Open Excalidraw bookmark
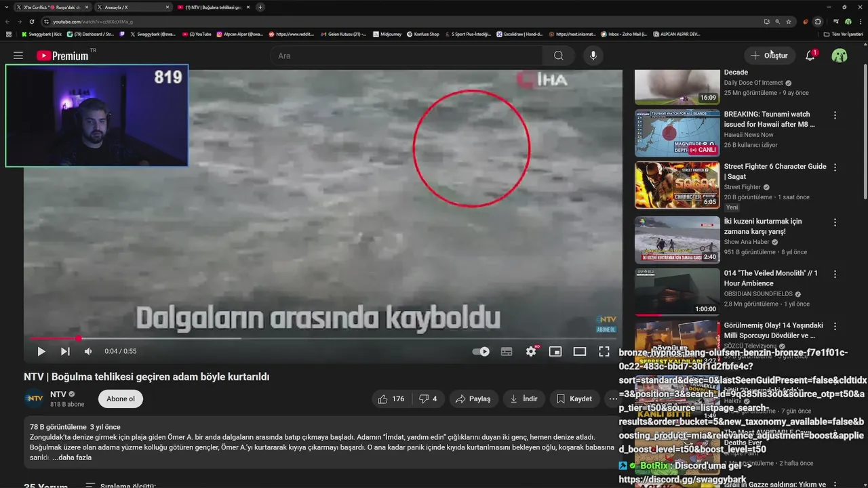Viewport: 868px width, 488px height. [x=519, y=34]
